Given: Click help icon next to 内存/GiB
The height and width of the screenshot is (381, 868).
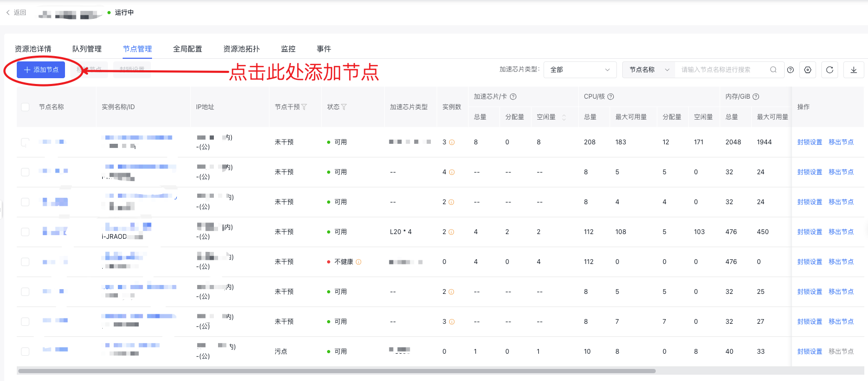Looking at the screenshot, I should point(756,97).
